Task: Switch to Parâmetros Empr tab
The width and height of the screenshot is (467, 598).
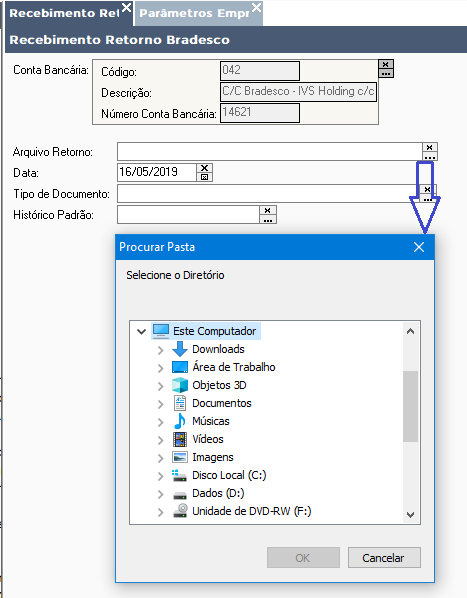Action: 194,13
